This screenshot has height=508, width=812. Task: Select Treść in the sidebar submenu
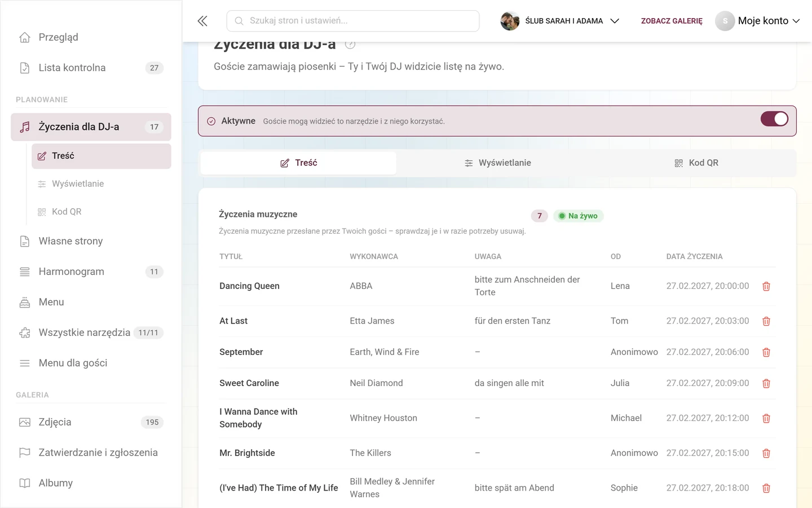(101, 156)
